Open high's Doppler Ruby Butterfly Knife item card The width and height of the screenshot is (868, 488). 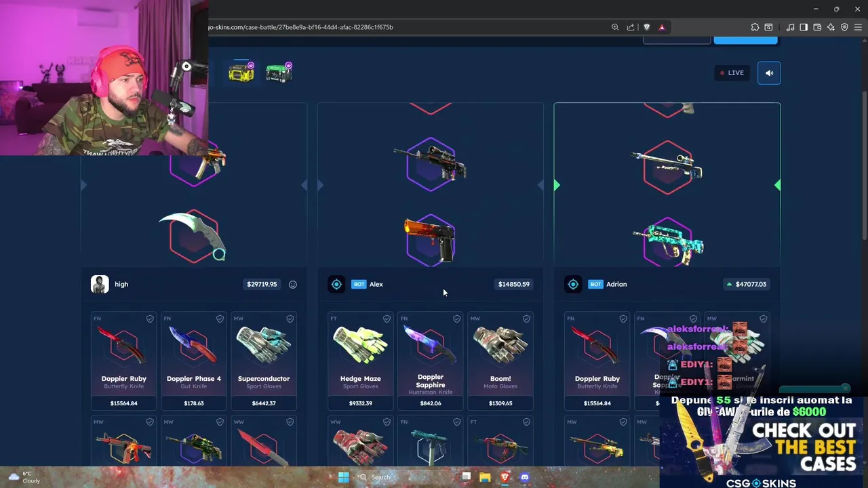pos(124,361)
